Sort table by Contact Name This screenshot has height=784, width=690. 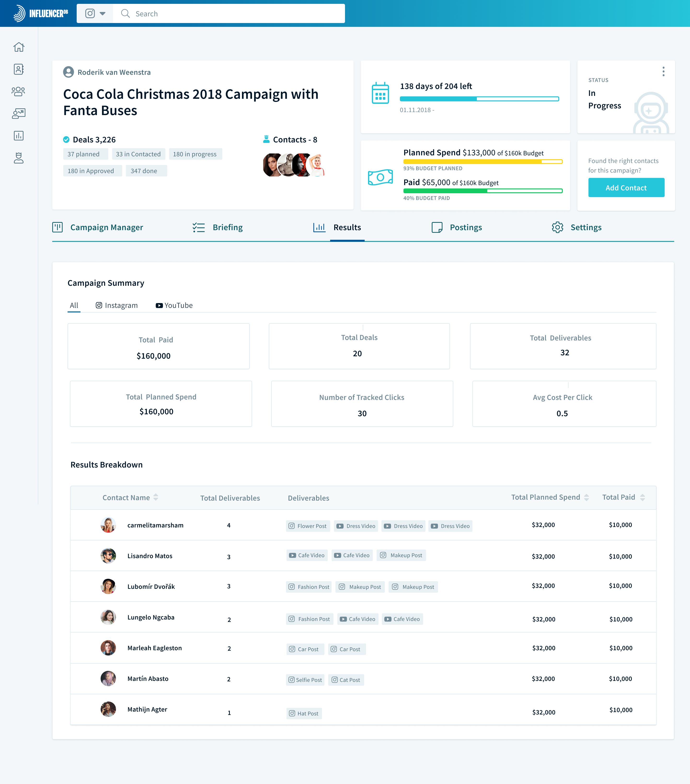pos(156,497)
